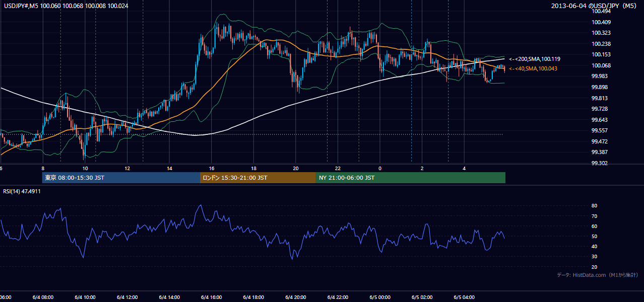Click the 200 SMA 100.119 label
The height and width of the screenshot is (302, 644).
point(534,59)
